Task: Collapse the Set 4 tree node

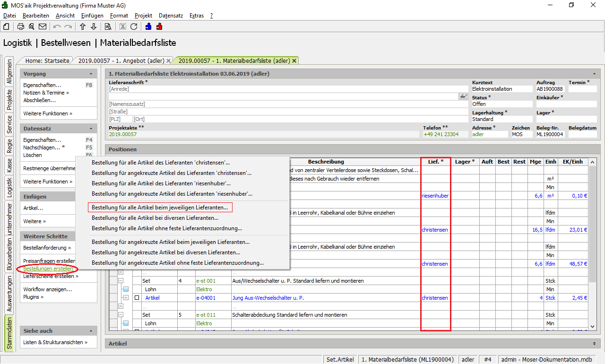Action: coord(121,281)
